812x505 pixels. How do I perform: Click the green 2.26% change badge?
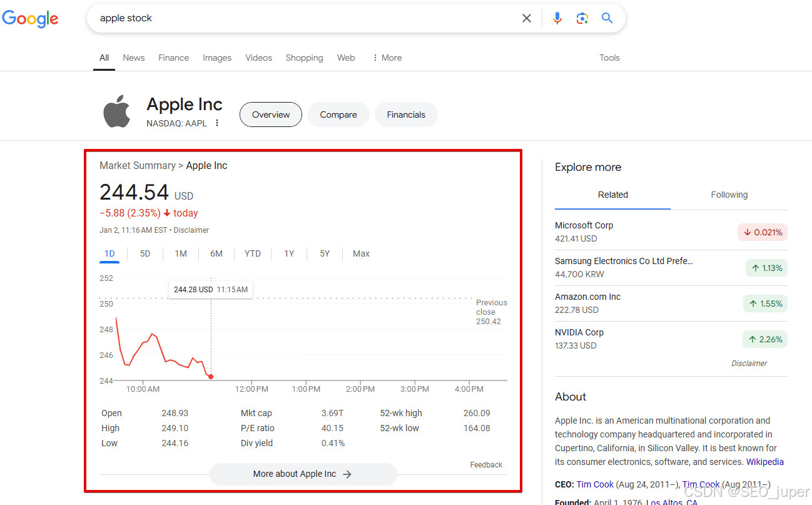click(766, 339)
